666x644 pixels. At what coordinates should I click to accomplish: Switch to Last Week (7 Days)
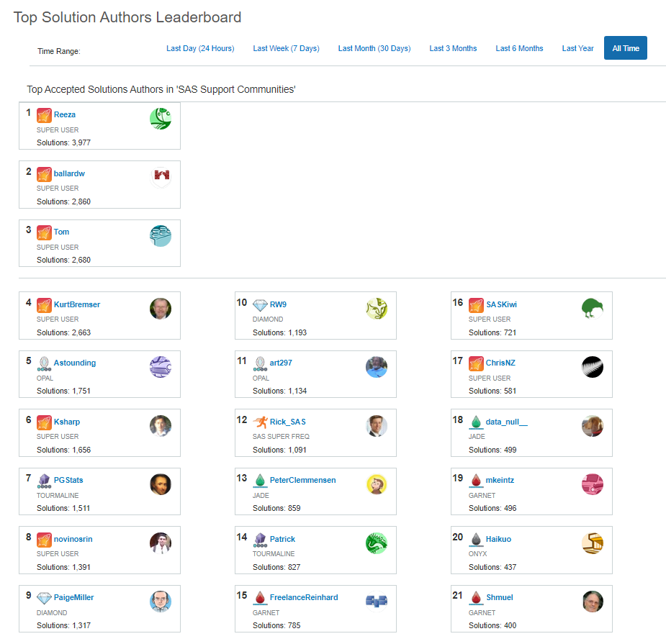pos(286,48)
